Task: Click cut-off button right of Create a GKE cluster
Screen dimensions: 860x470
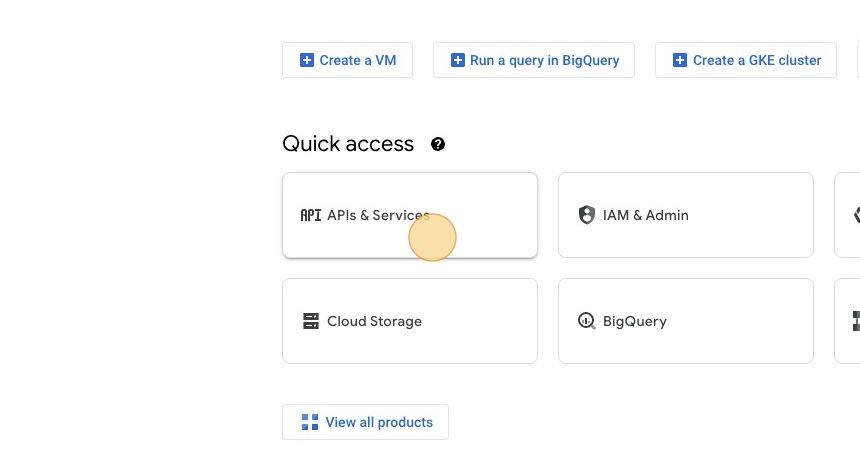Action: (x=857, y=60)
